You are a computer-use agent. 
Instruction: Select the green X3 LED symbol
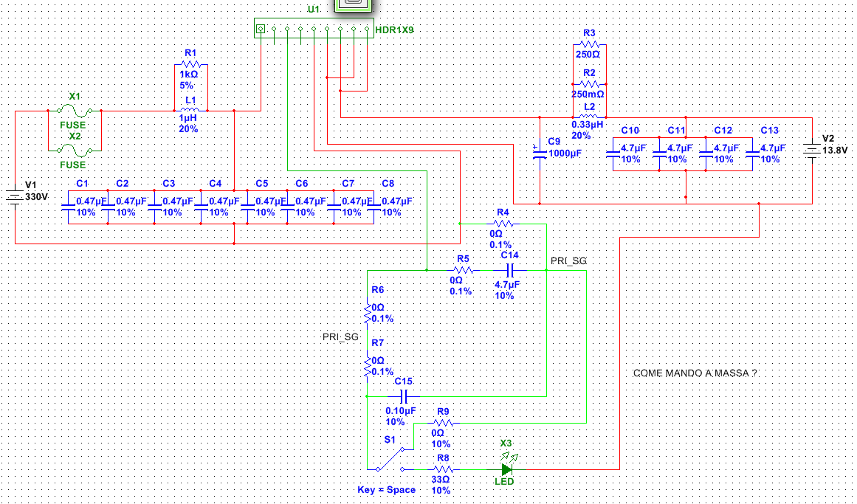tap(506, 469)
